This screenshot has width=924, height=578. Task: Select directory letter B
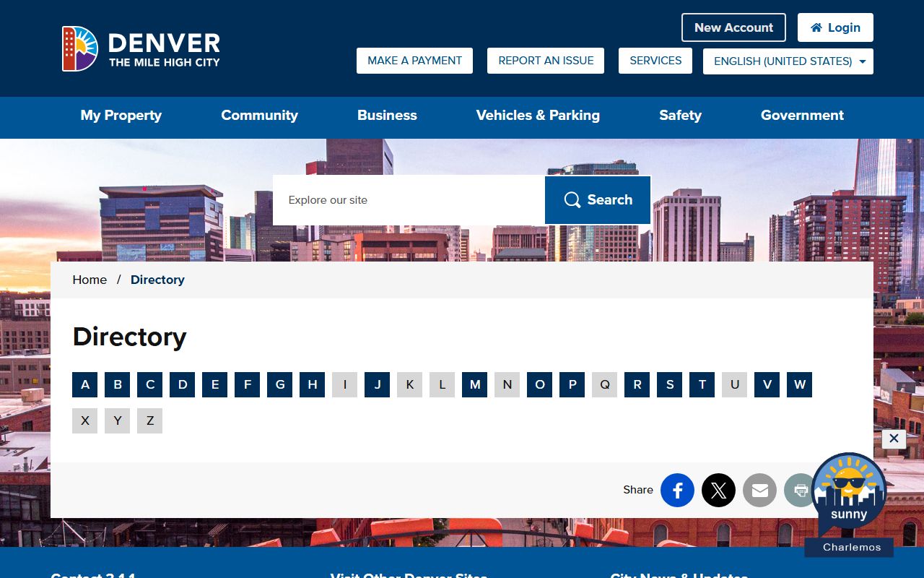click(x=117, y=384)
